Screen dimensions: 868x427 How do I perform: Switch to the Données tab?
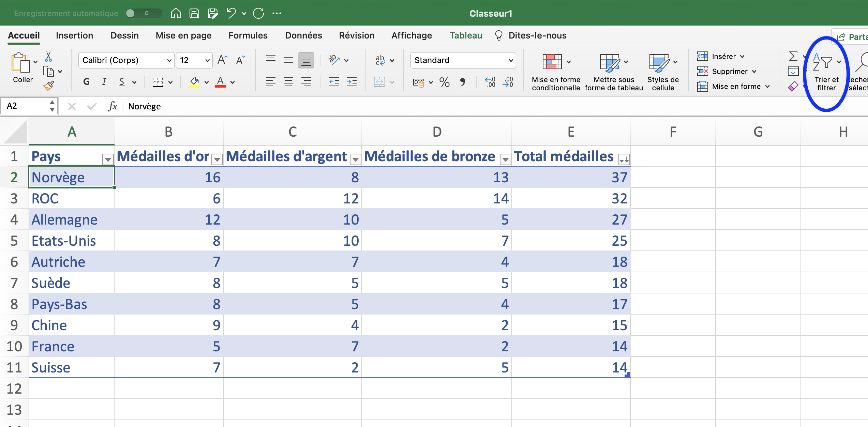tap(303, 35)
